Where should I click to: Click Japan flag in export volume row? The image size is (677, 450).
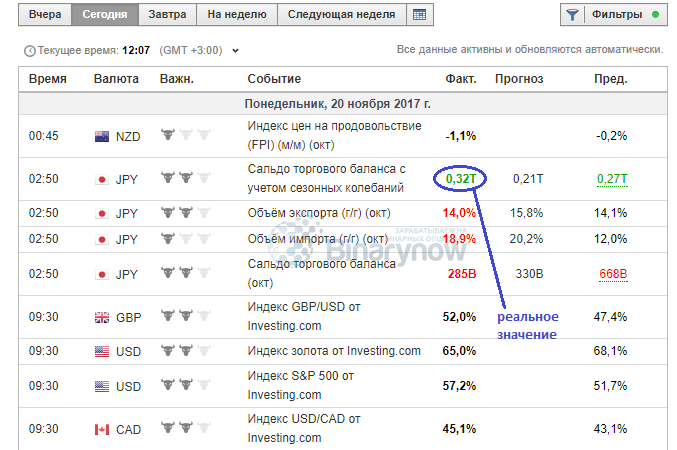tap(102, 213)
